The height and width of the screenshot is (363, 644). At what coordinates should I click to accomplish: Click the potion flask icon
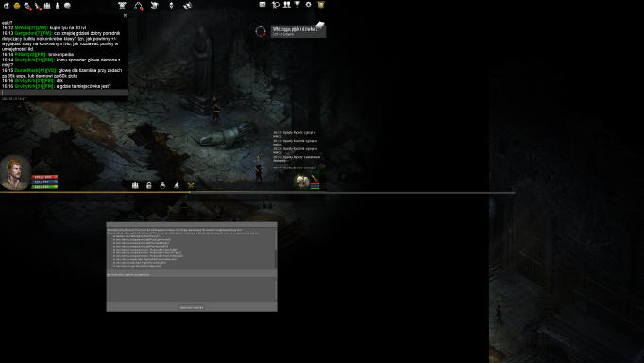click(x=162, y=186)
